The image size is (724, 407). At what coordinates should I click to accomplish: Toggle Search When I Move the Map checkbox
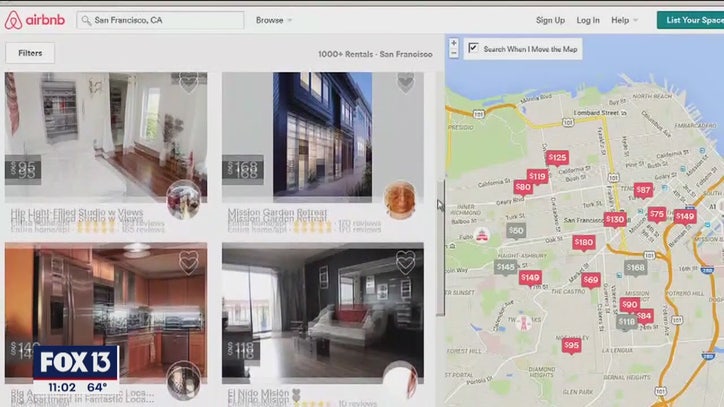point(473,48)
